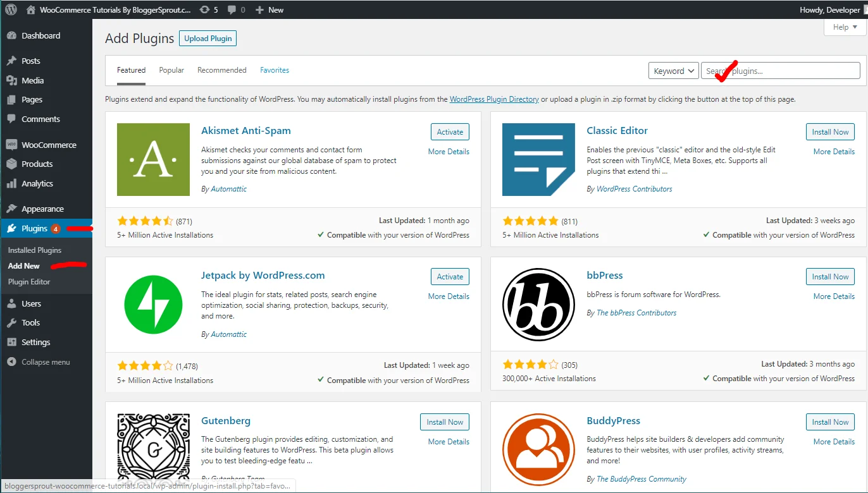Click the WordPress logo in admin bar

tap(11, 9)
